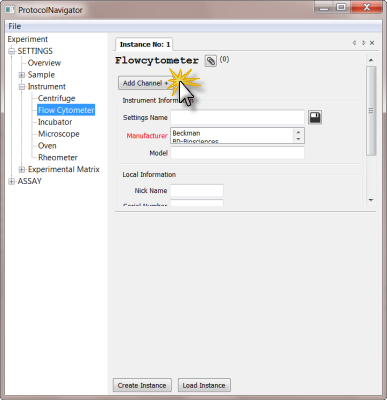Close the instance tab with X

(x=372, y=43)
